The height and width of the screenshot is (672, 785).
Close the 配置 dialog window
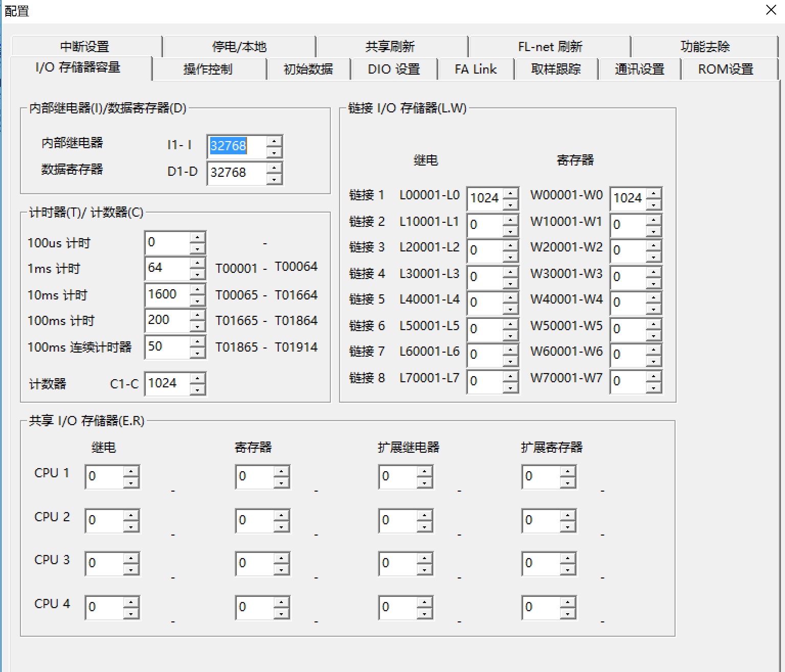point(771,10)
